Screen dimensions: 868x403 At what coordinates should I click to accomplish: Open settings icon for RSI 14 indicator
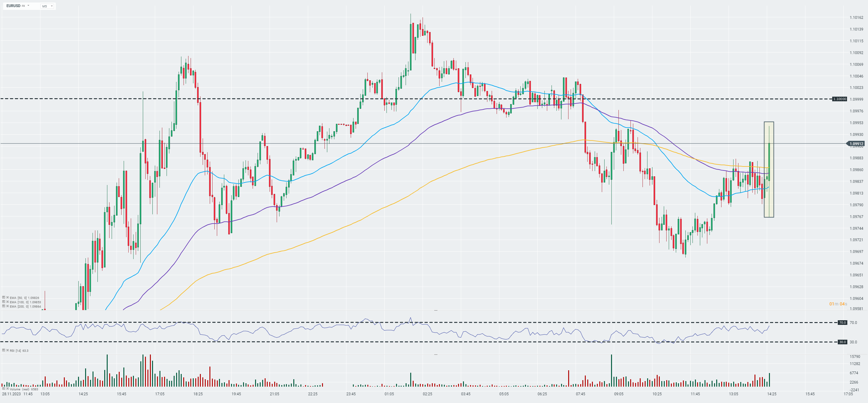coord(3,351)
